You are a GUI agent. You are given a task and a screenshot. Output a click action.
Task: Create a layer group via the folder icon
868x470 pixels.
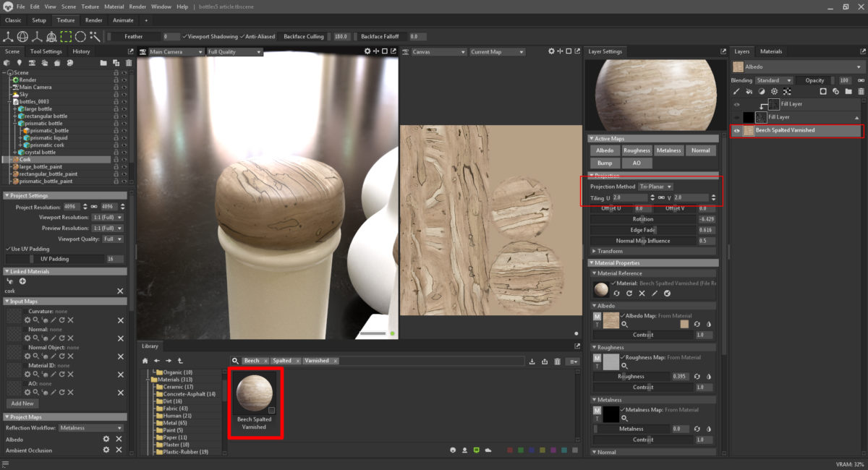[x=849, y=92]
